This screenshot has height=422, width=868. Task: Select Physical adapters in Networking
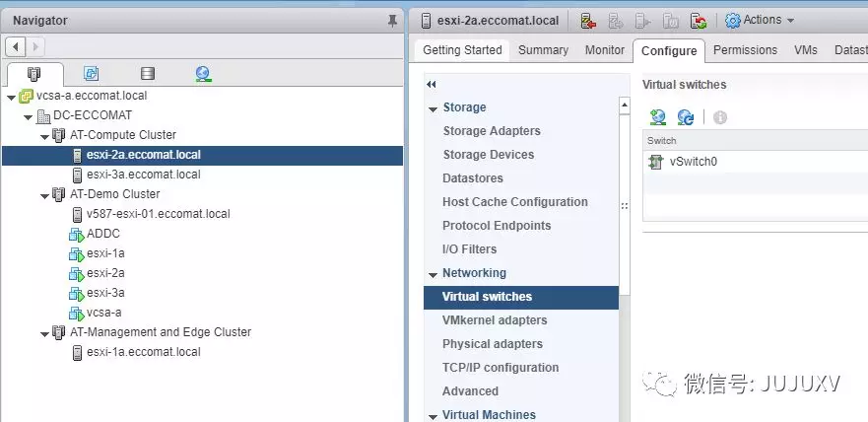tap(493, 344)
